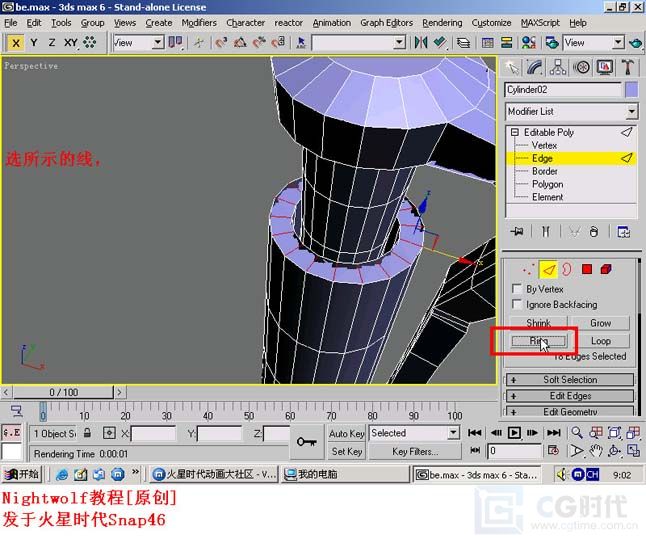This screenshot has width=646, height=539.
Task: Switch to the 我的电脑 taskbar window
Action: [346, 474]
